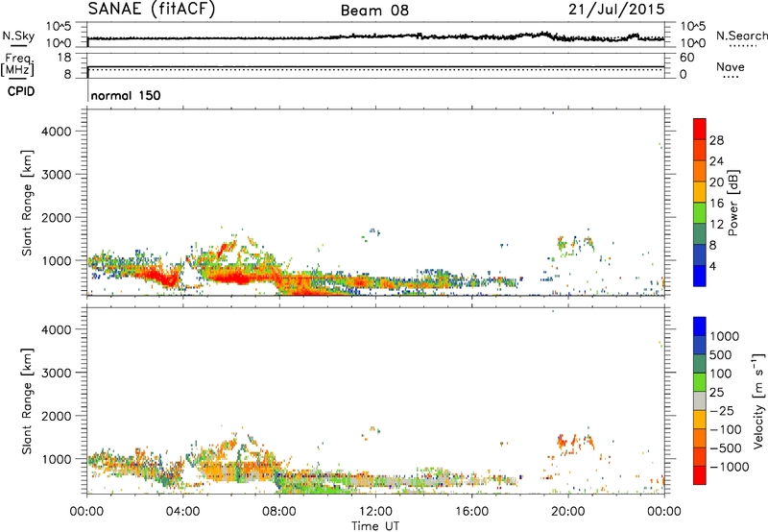Click the Slant Range label of the power panel
Image resolution: width=768 pixels, height=532 pixels.
tap(27, 203)
